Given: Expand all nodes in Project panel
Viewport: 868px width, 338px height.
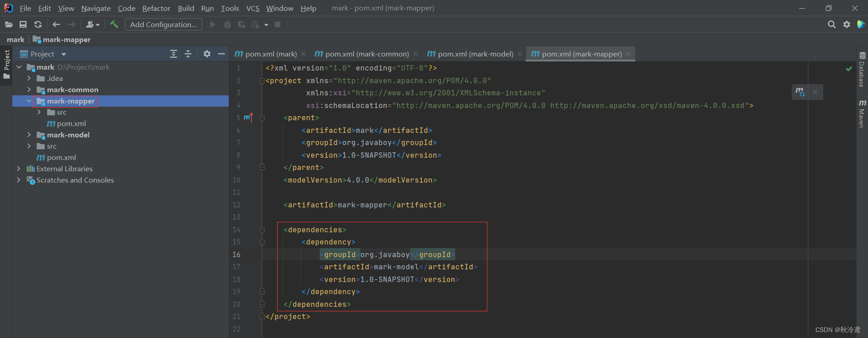Looking at the screenshot, I should coord(174,54).
